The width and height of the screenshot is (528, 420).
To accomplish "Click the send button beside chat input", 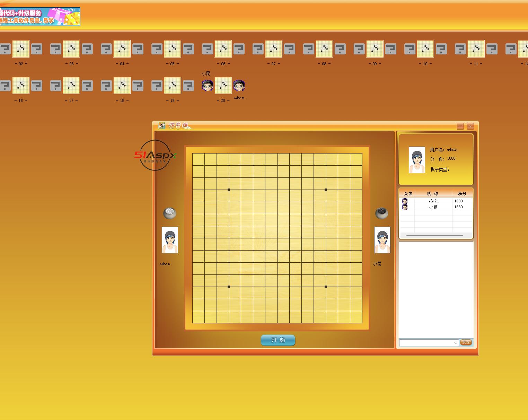I will click(466, 342).
